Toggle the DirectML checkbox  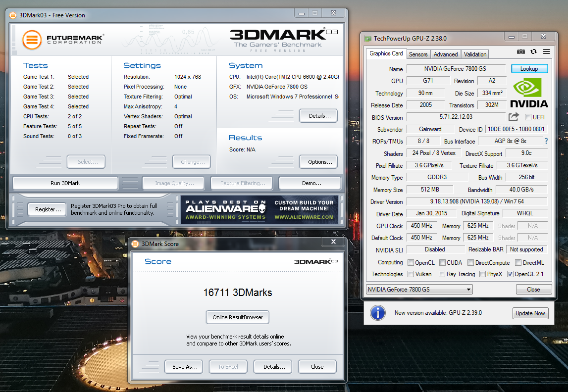point(518,262)
